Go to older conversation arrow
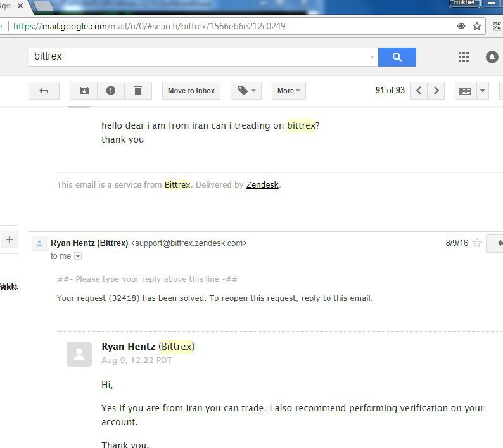 pyautogui.click(x=436, y=91)
